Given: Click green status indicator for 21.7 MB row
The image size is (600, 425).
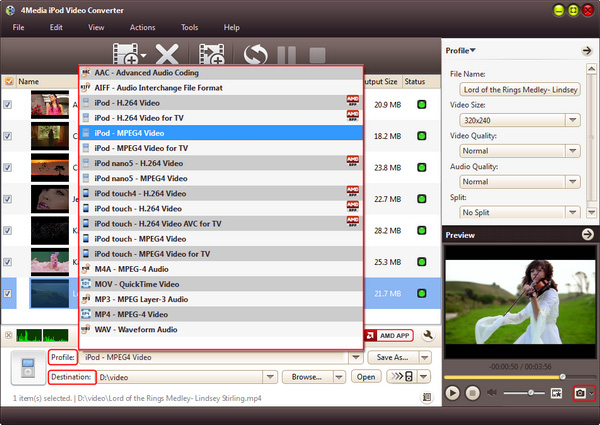Looking at the screenshot, I should [x=421, y=293].
